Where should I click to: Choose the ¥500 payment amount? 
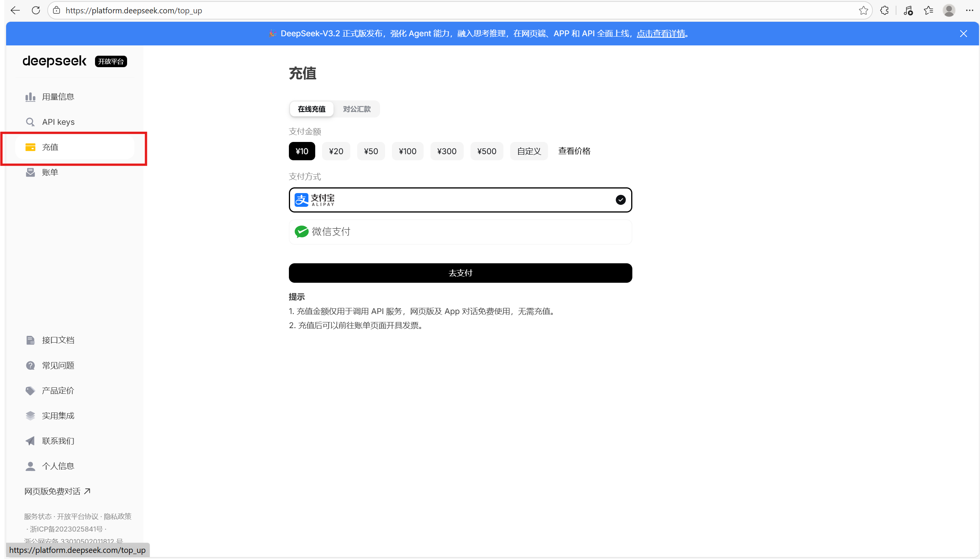[x=486, y=151]
